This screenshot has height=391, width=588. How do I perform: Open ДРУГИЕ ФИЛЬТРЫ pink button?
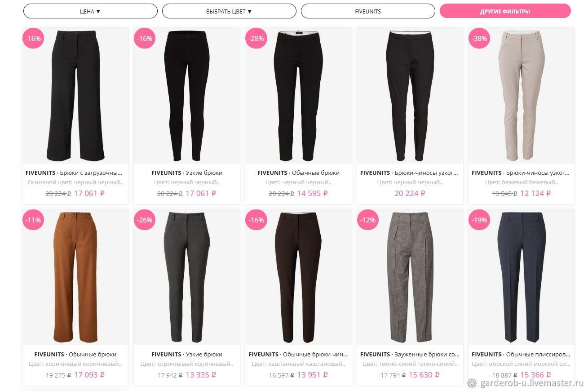click(x=505, y=11)
